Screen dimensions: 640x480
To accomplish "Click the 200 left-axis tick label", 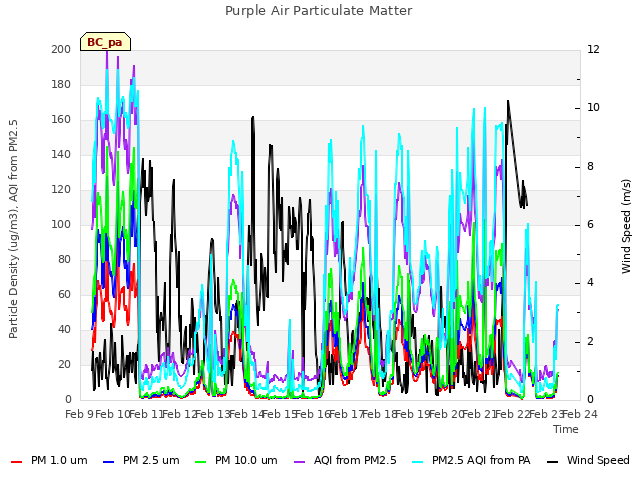I will (61, 49).
